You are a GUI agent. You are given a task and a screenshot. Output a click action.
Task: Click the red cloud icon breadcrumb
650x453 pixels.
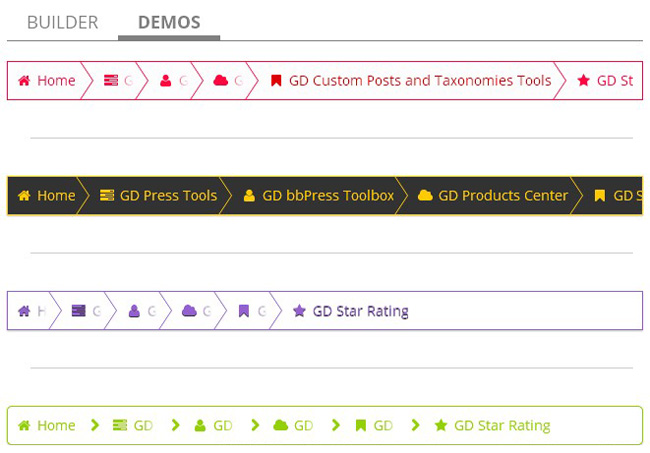(x=221, y=81)
